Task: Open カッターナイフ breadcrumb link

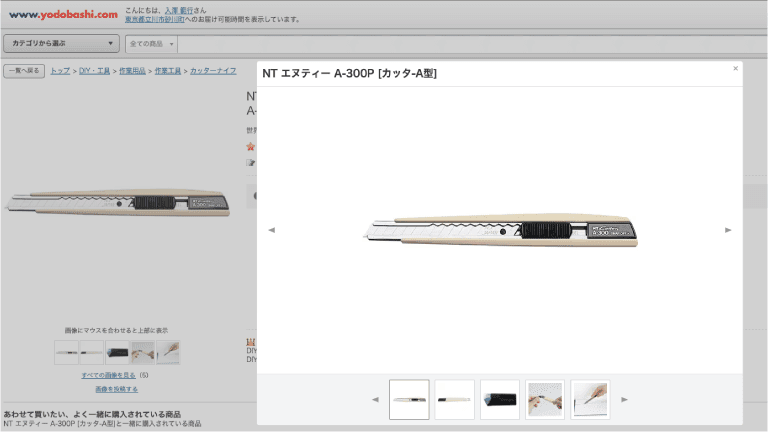Action: pyautogui.click(x=213, y=71)
